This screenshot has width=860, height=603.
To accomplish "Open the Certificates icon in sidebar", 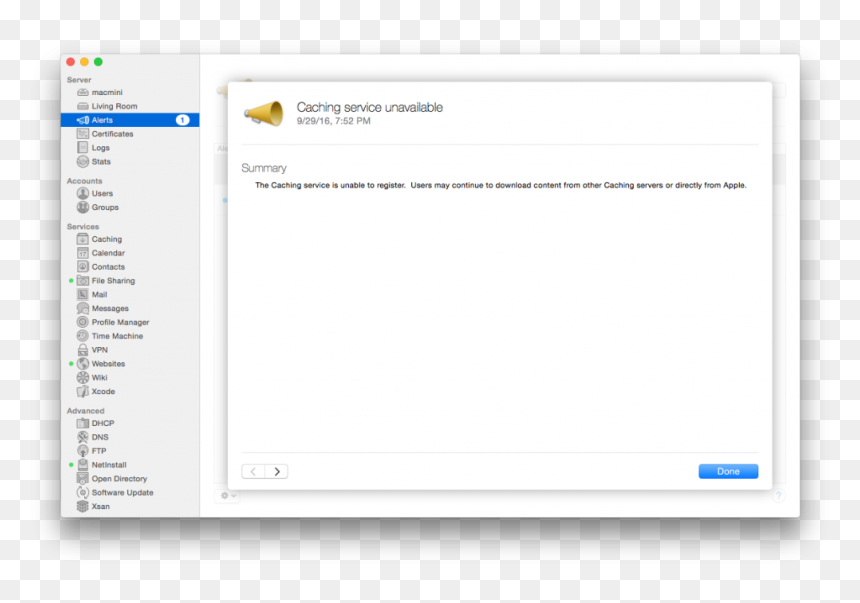I will 83,134.
